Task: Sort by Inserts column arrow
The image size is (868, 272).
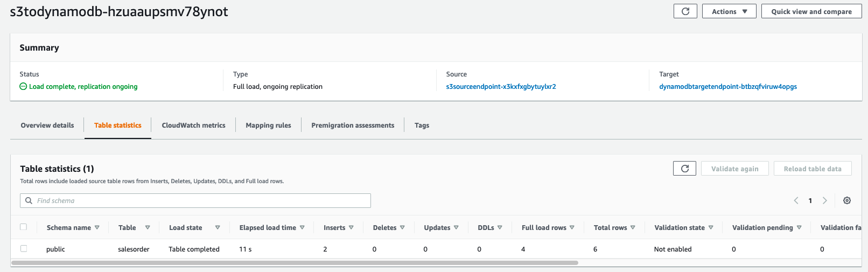Action: pyautogui.click(x=351, y=227)
